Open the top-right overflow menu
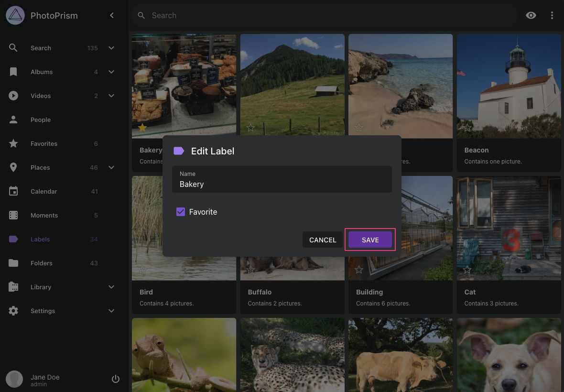Image resolution: width=564 pixels, height=392 pixels. [x=552, y=15]
